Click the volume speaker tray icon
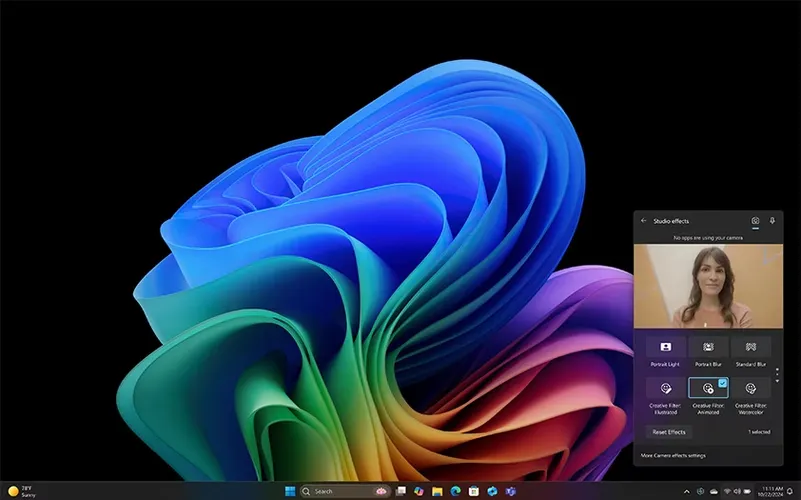Image resolution: width=801 pixels, height=500 pixels. click(737, 492)
